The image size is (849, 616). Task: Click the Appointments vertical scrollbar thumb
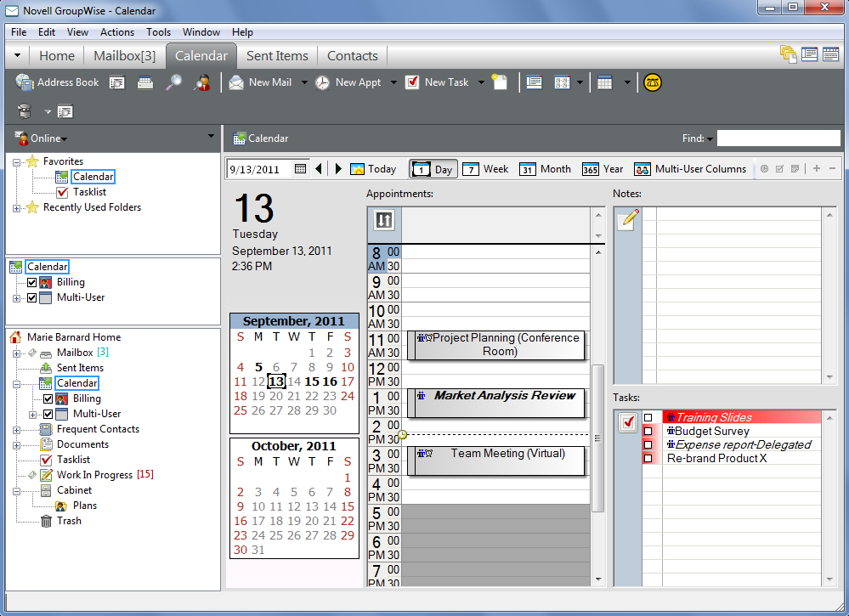pos(597,438)
